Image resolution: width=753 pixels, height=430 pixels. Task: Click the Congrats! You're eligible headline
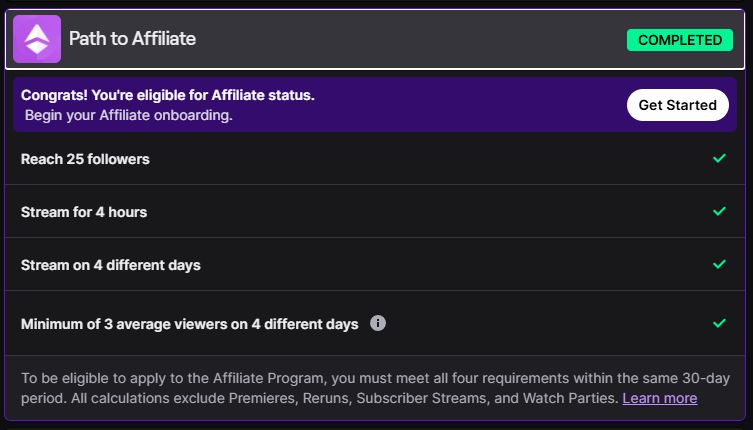(x=168, y=95)
